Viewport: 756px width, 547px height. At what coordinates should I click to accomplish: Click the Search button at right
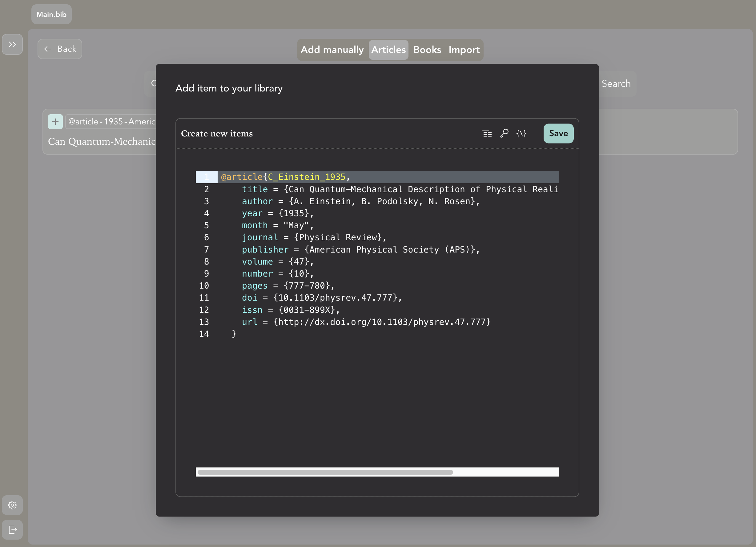coord(616,84)
